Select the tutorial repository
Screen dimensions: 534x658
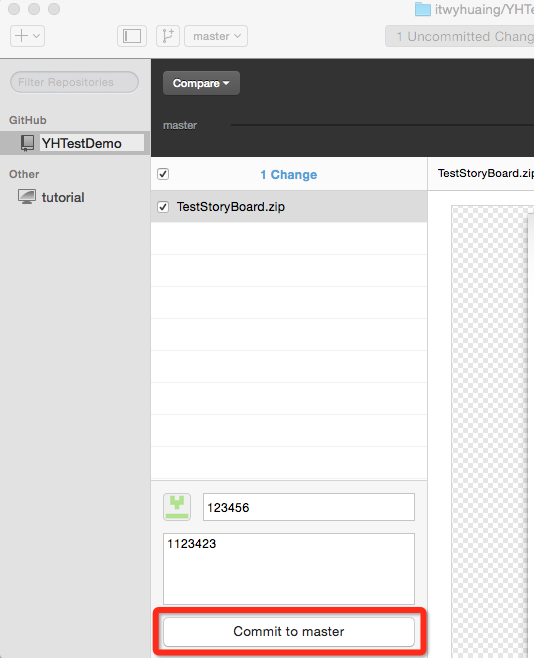63,197
